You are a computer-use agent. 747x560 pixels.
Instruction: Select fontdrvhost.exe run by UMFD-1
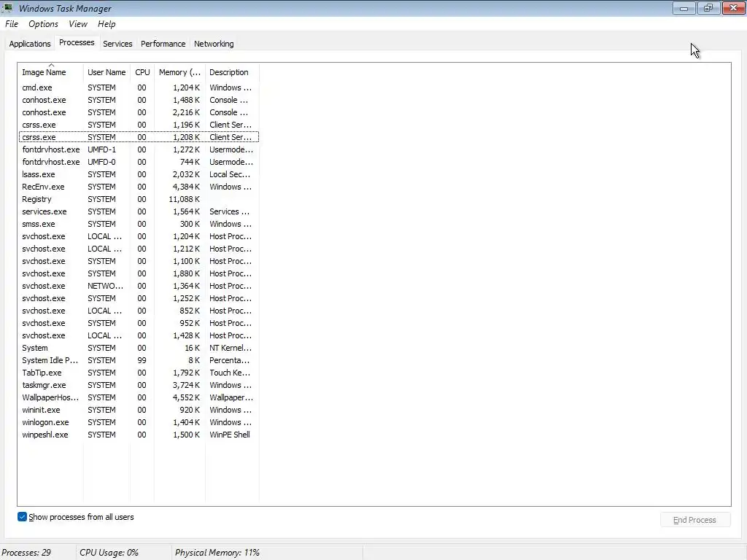point(139,149)
